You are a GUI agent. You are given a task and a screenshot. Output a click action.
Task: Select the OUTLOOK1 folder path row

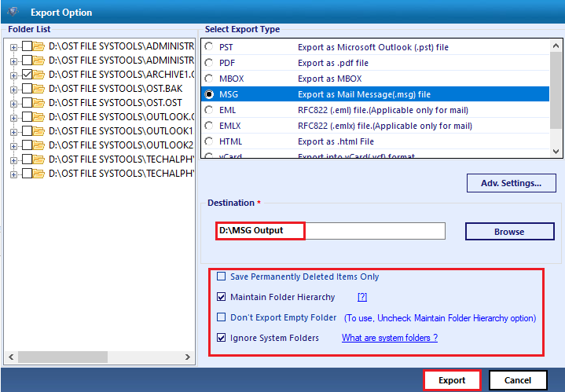[121, 131]
